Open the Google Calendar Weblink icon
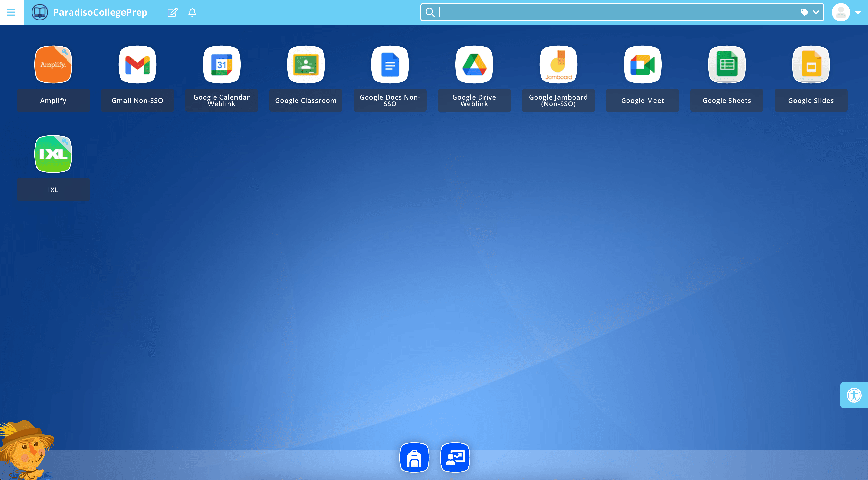Screen dimensions: 868x480 click(221, 64)
